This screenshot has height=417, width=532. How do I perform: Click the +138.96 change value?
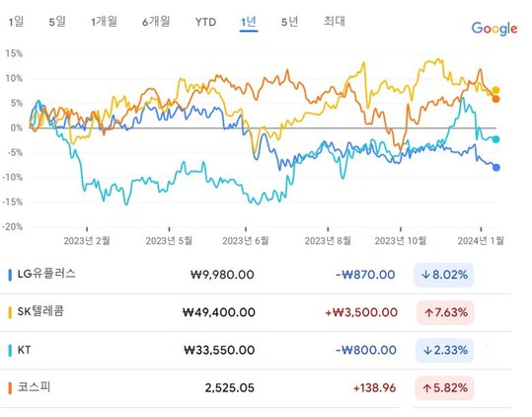coord(375,387)
